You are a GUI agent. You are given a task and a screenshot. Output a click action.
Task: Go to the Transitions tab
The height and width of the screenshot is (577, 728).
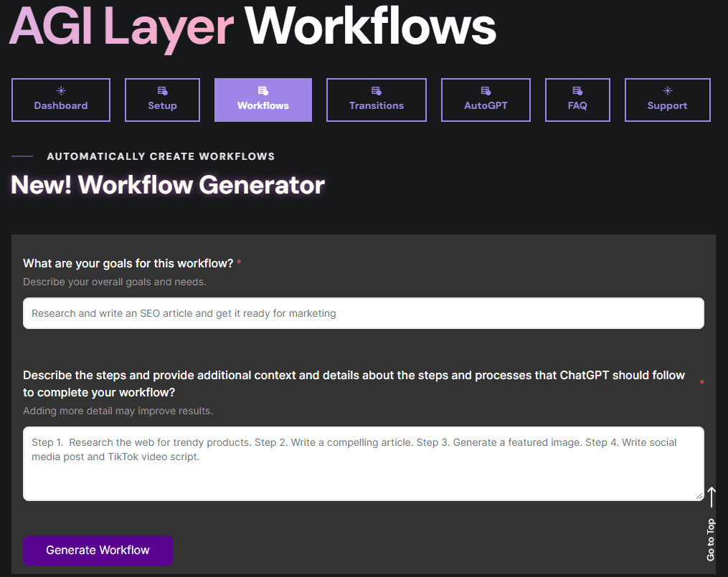[377, 100]
